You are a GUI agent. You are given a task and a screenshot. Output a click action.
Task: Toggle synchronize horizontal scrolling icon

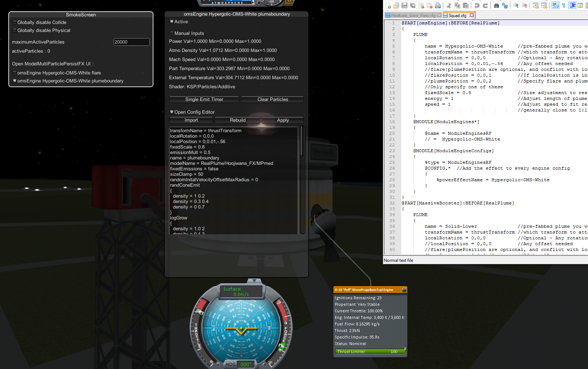pyautogui.click(x=544, y=5)
